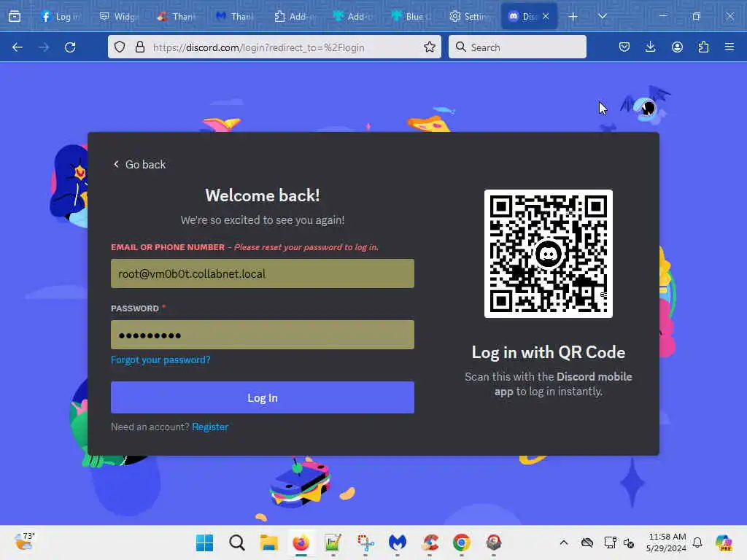Go forward one page in Firefox

click(44, 47)
